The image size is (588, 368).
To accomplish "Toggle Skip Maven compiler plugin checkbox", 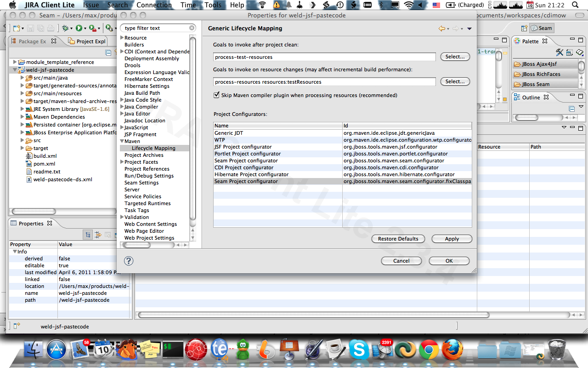I will coord(217,95).
